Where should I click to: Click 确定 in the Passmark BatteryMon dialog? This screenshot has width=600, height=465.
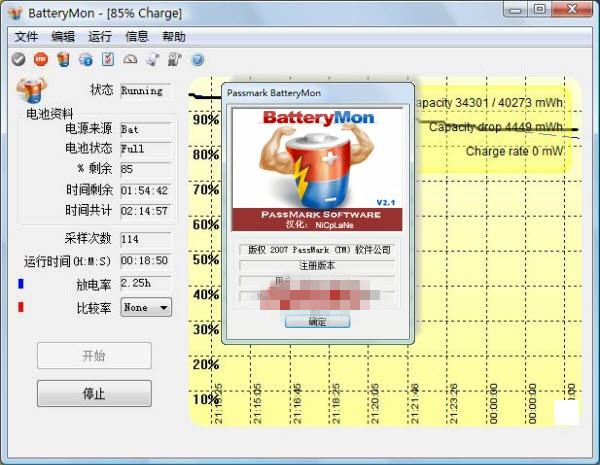click(317, 321)
